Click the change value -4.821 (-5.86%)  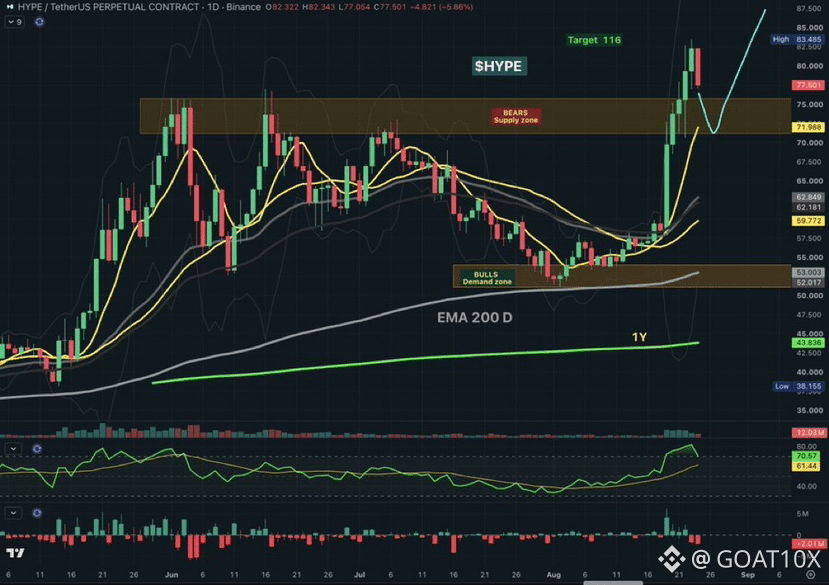pos(442,7)
